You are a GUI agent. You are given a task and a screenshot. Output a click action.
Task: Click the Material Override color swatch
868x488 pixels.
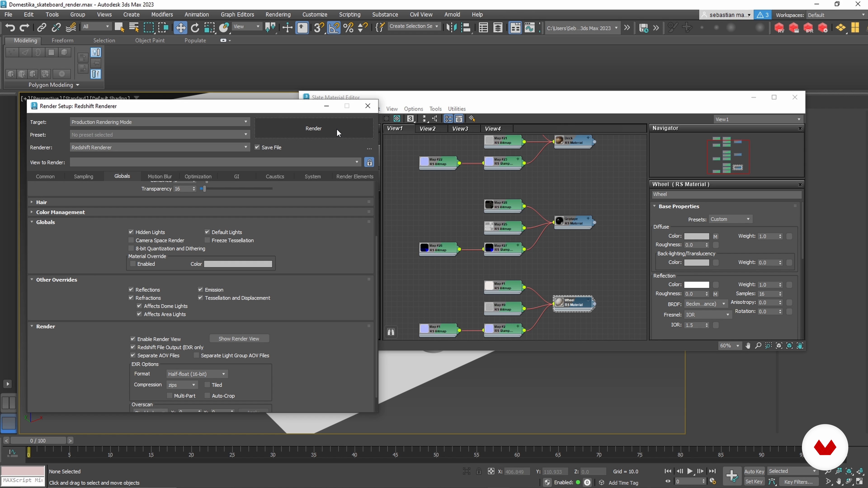click(238, 264)
